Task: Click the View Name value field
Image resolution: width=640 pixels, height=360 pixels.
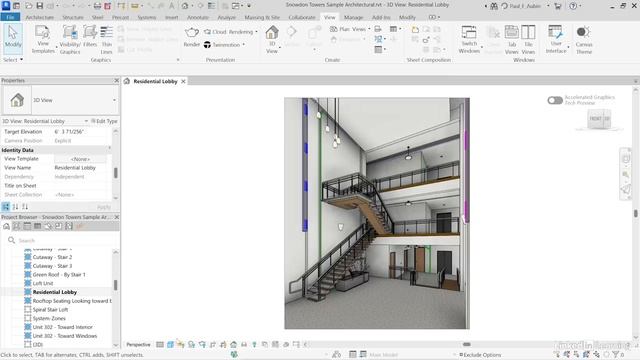Action: click(80, 168)
